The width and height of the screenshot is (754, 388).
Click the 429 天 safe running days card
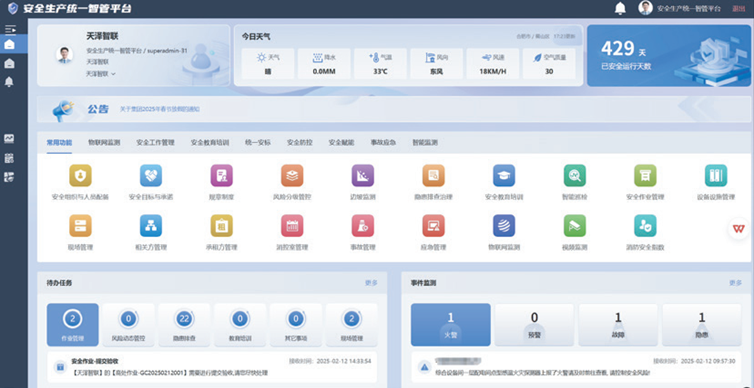669,56
